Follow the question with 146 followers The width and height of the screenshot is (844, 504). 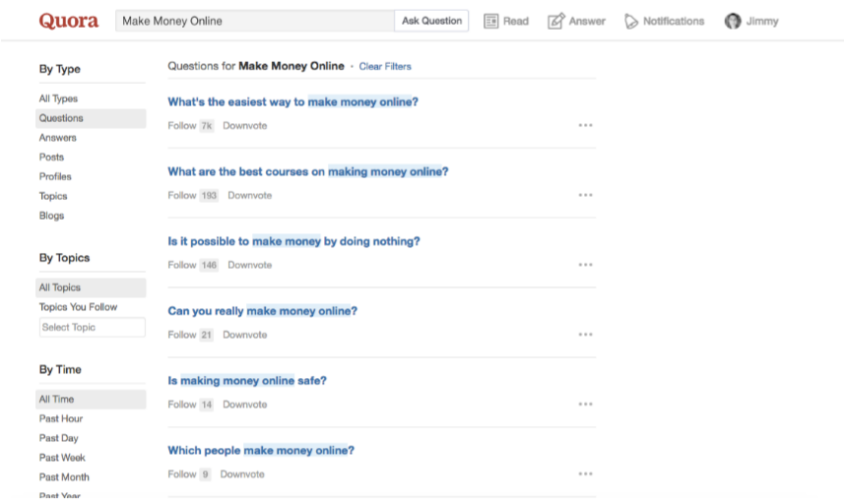[182, 265]
